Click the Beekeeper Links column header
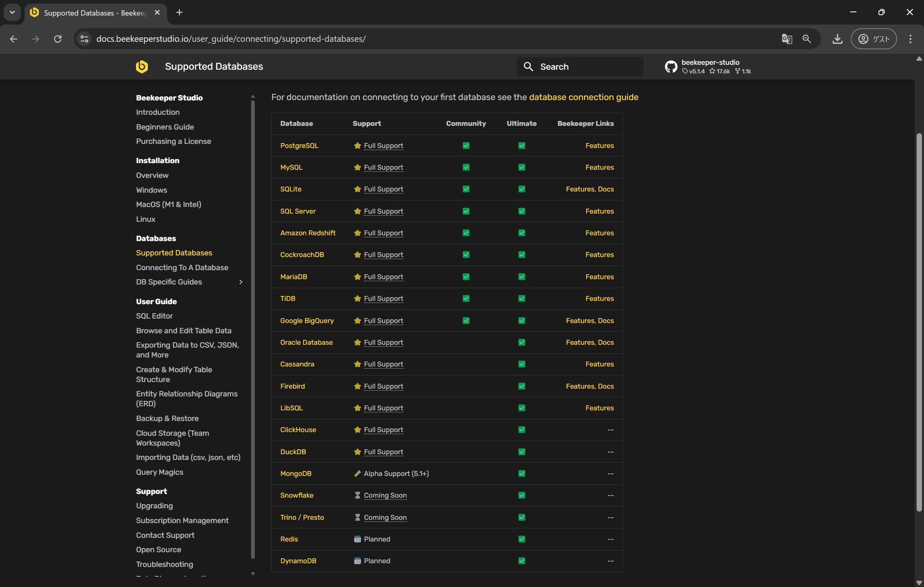The height and width of the screenshot is (587, 924). click(586, 123)
